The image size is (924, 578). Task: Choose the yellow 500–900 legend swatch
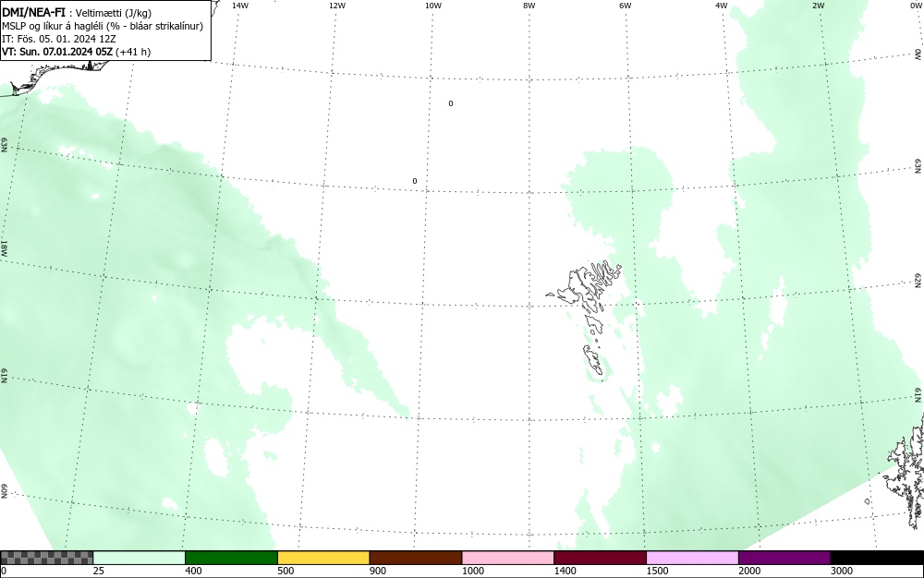coord(323,558)
